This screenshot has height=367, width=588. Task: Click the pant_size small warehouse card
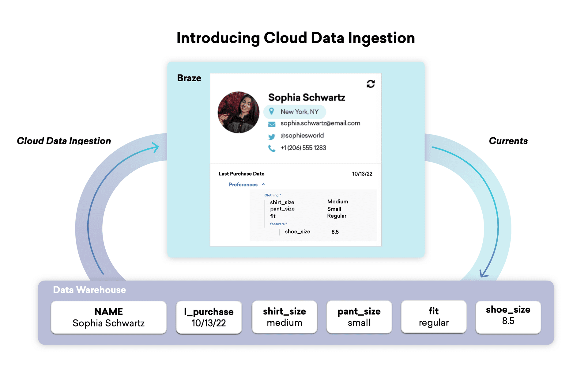coord(359,317)
